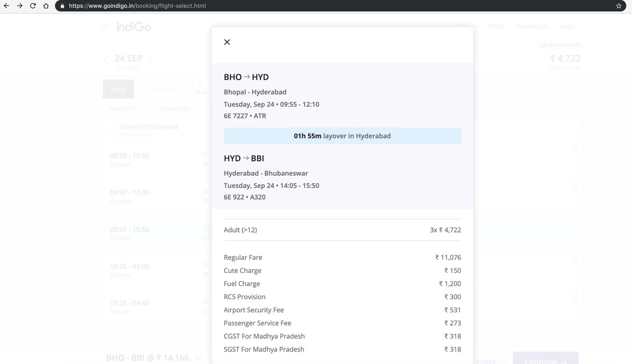Bookmark this page with the star
The image size is (632, 364).
(619, 6)
